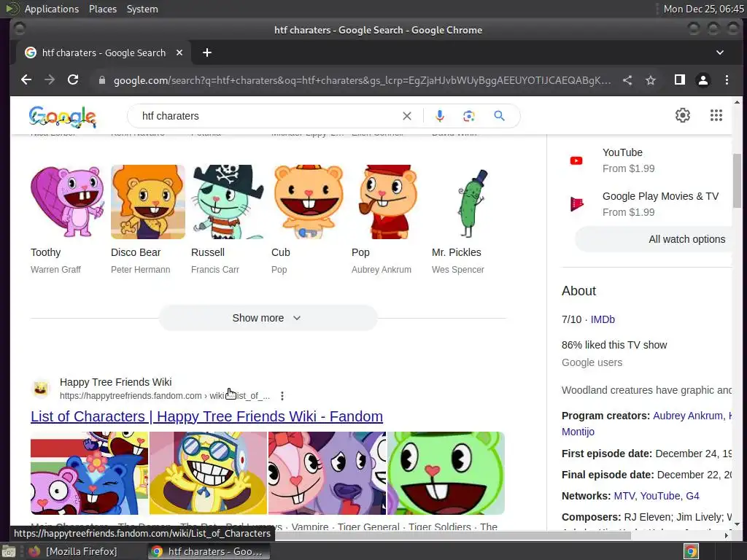The image size is (747, 560).
Task: Select the Mr. Pickles character card
Action: coord(468,219)
